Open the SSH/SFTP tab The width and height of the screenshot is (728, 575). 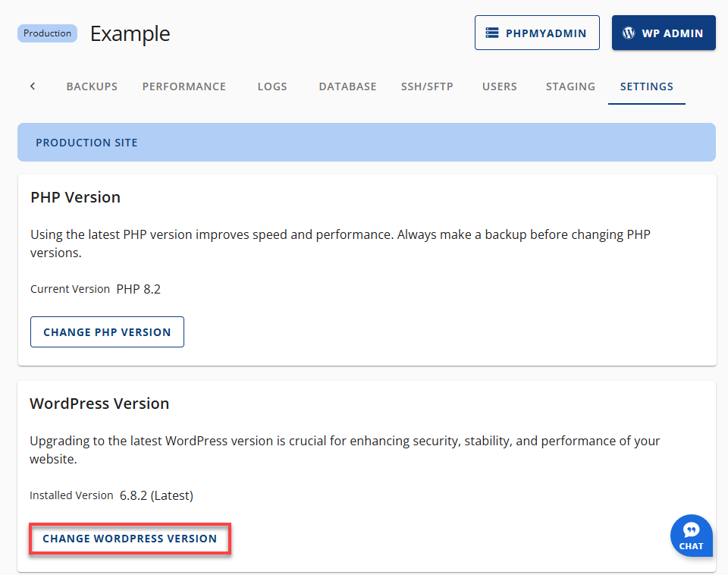point(427,86)
